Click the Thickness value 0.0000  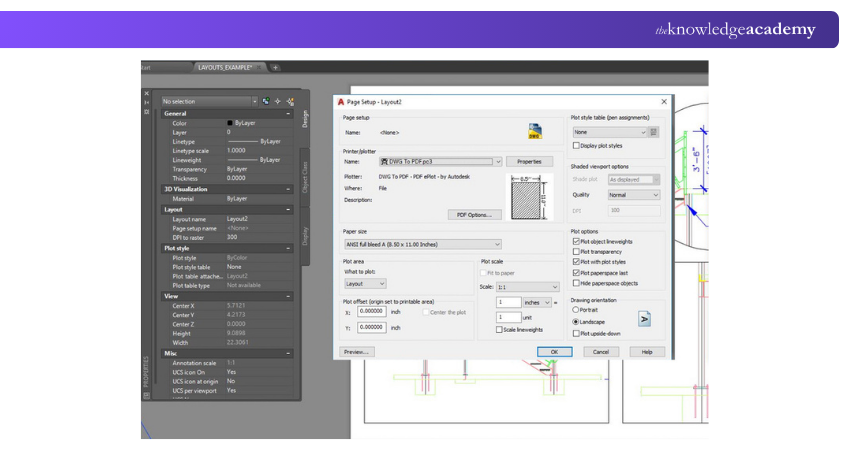coord(236,178)
